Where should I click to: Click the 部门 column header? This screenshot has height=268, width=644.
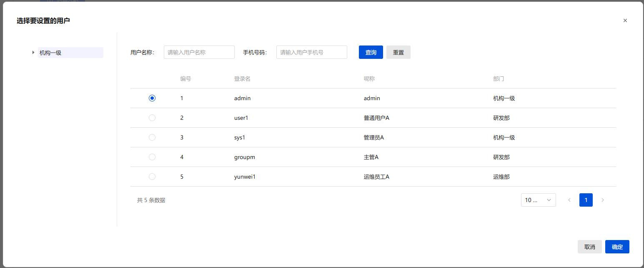pyautogui.click(x=499, y=79)
